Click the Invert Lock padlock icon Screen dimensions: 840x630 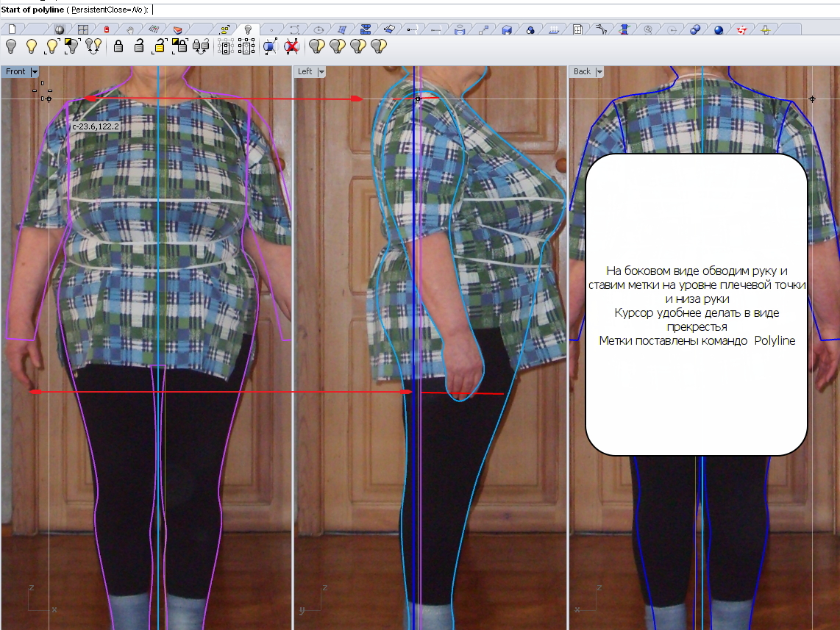click(x=179, y=46)
